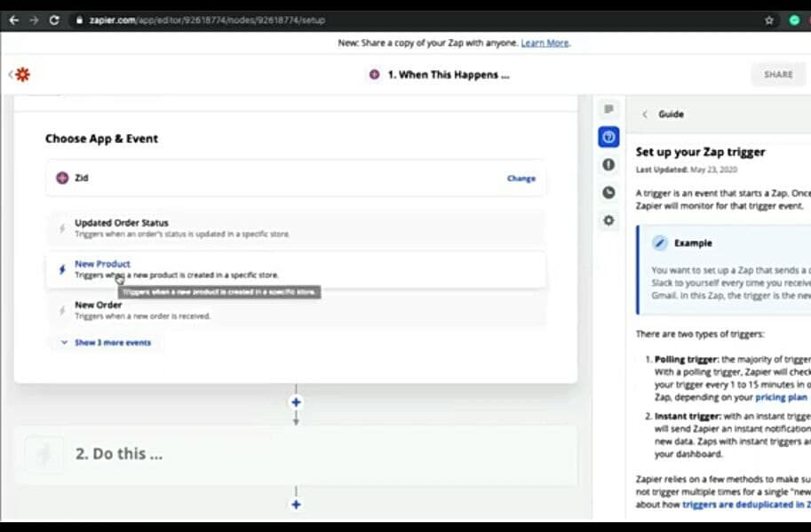This screenshot has width=811, height=532.
Task: Pick the New Order trigger event
Action: [296, 310]
